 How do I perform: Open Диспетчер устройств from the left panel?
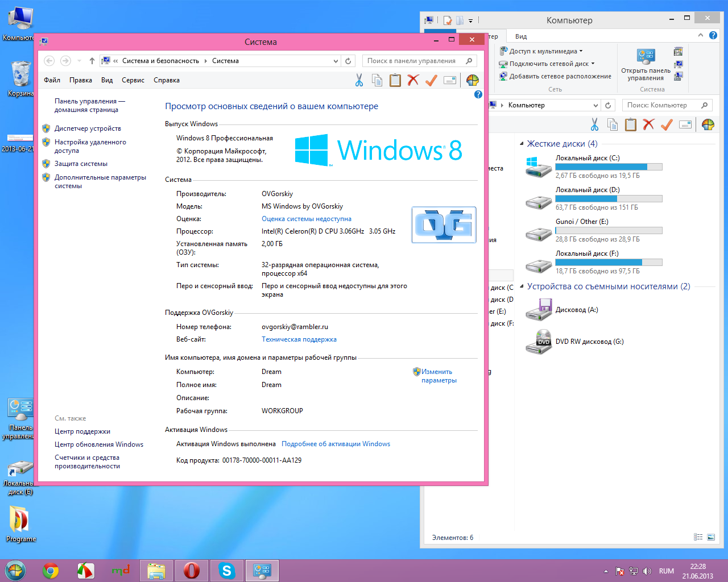(x=88, y=128)
